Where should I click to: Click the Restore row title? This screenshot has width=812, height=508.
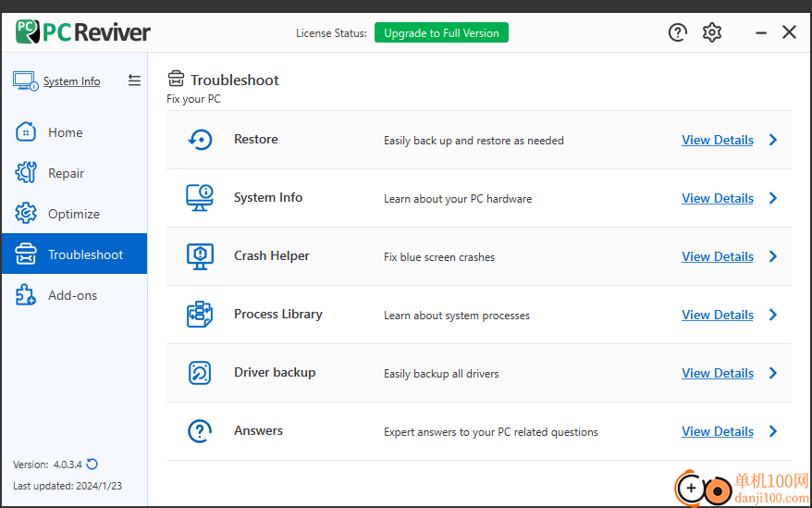coord(256,139)
